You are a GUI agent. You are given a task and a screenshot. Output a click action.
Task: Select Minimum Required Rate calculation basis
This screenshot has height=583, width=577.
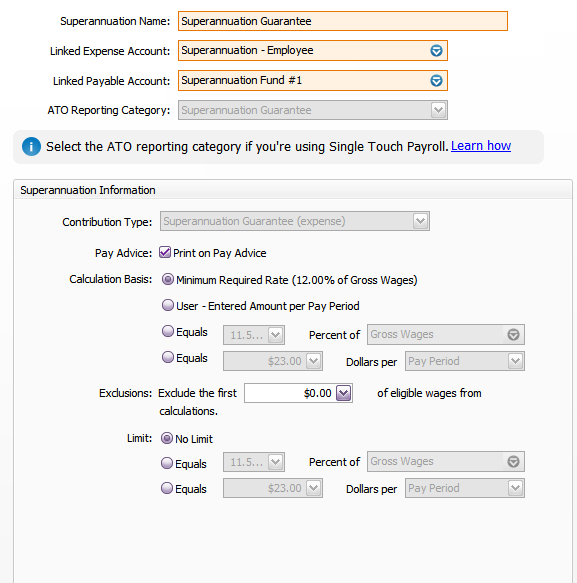pyautogui.click(x=168, y=279)
